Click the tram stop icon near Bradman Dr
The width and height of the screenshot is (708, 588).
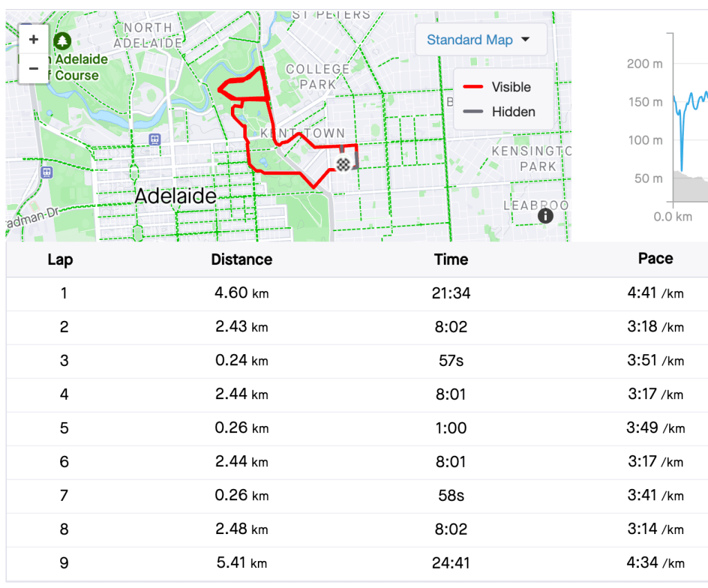point(46,172)
